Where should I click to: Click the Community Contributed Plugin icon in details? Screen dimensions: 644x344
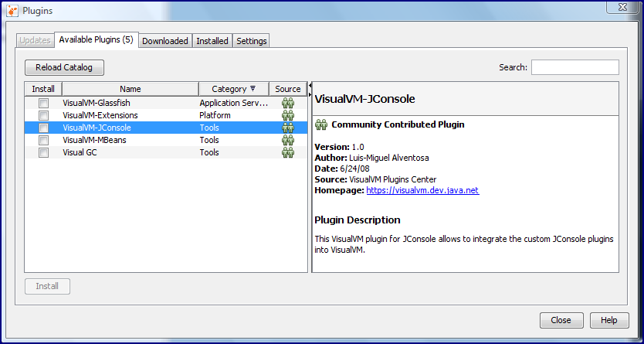point(320,124)
